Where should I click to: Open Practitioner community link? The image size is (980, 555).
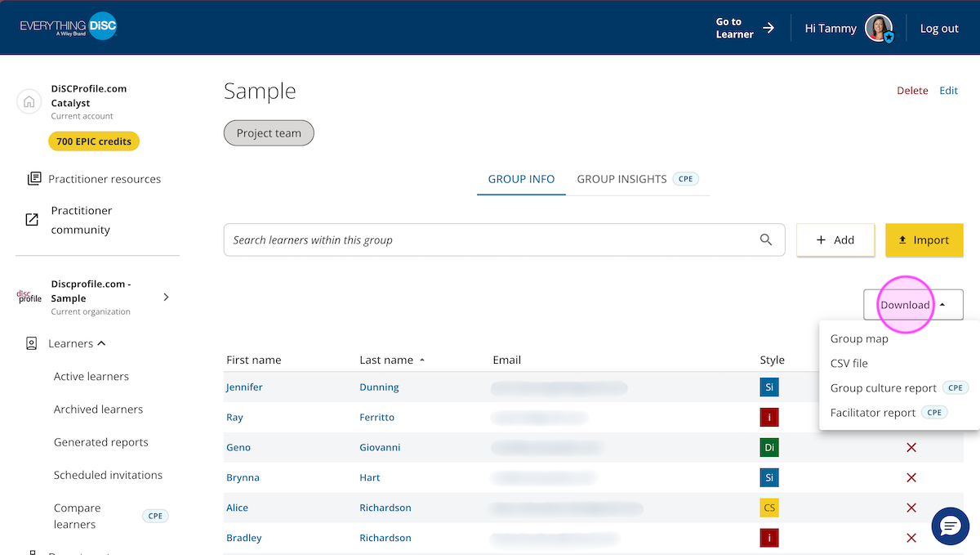pyautogui.click(x=82, y=220)
